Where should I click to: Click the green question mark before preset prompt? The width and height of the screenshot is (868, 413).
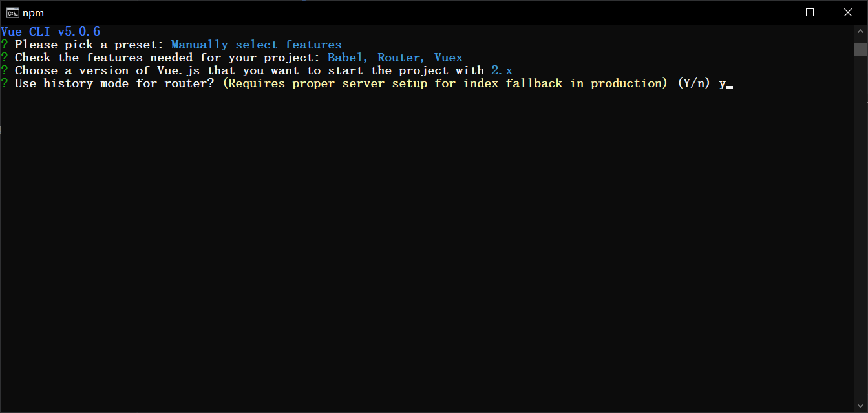[x=5, y=44]
